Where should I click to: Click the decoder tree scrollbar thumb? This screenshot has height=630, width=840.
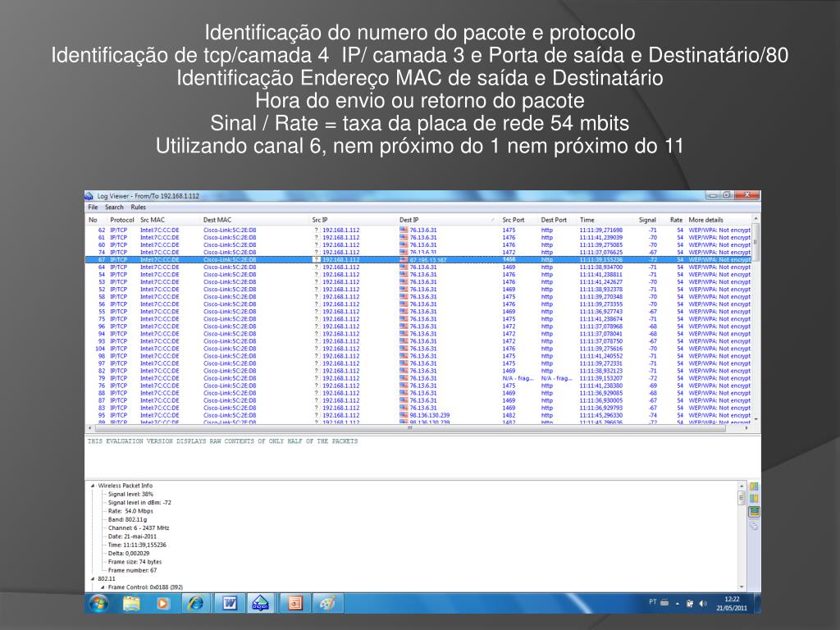[x=742, y=498]
